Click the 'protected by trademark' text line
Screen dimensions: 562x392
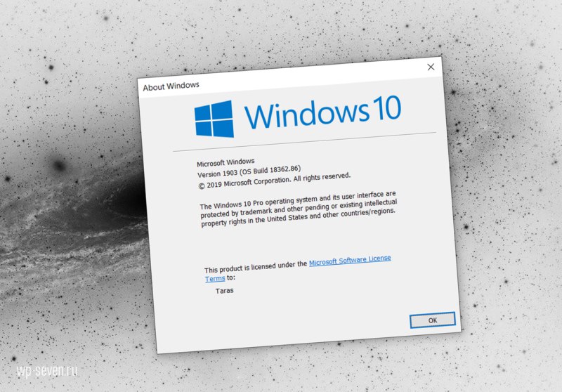click(299, 209)
